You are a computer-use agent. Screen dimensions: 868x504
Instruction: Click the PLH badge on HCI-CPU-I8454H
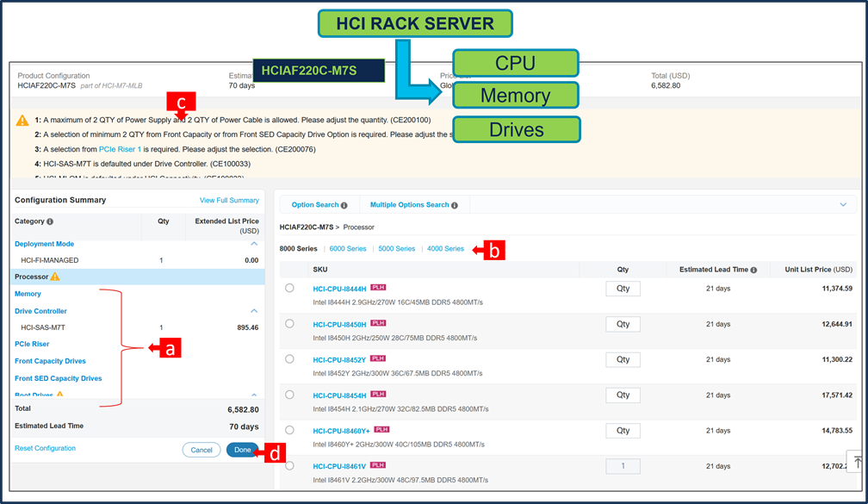(x=378, y=394)
